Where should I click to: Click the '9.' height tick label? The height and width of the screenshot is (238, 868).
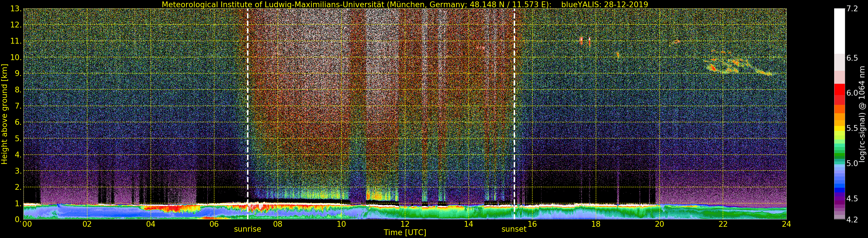(x=18, y=74)
